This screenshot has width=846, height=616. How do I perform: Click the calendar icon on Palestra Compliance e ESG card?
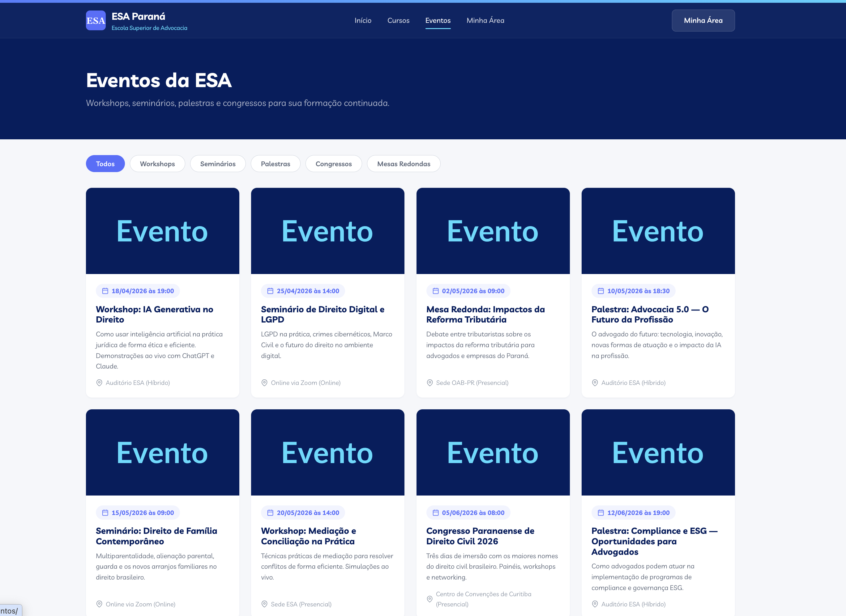pos(600,513)
